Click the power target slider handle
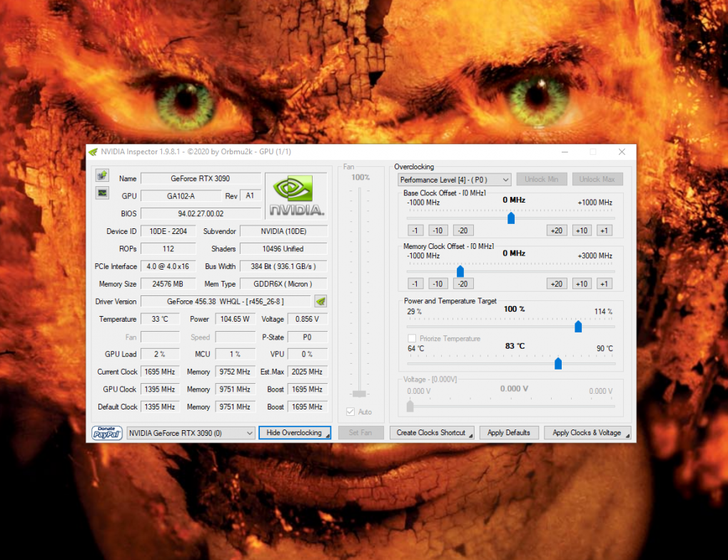This screenshot has height=560, width=728. [578, 326]
